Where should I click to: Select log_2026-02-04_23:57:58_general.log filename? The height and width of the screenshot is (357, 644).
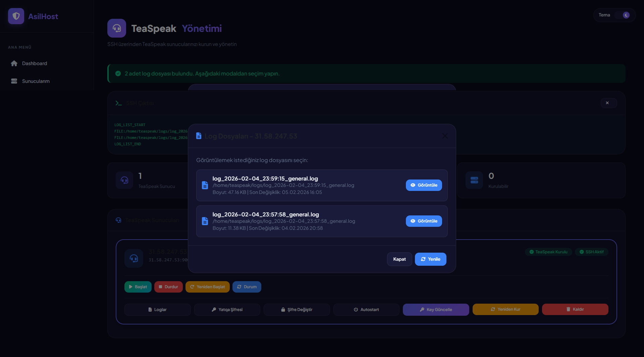[266, 214]
